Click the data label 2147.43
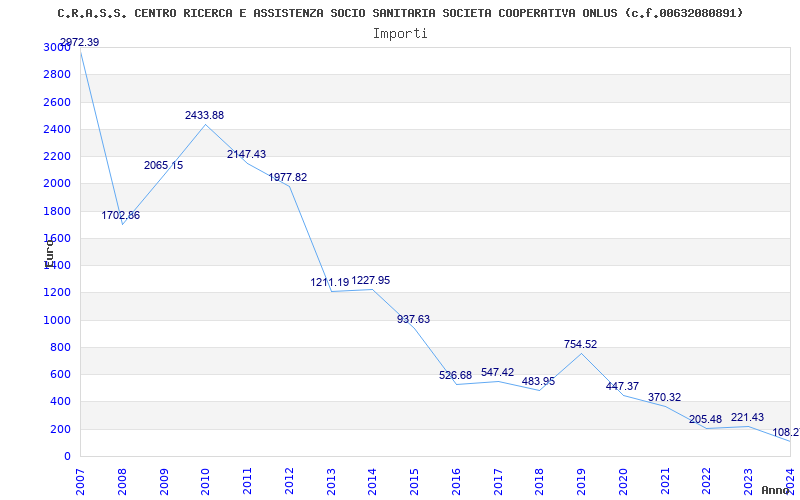Image resolution: width=800 pixels, height=500 pixels. [x=246, y=154]
